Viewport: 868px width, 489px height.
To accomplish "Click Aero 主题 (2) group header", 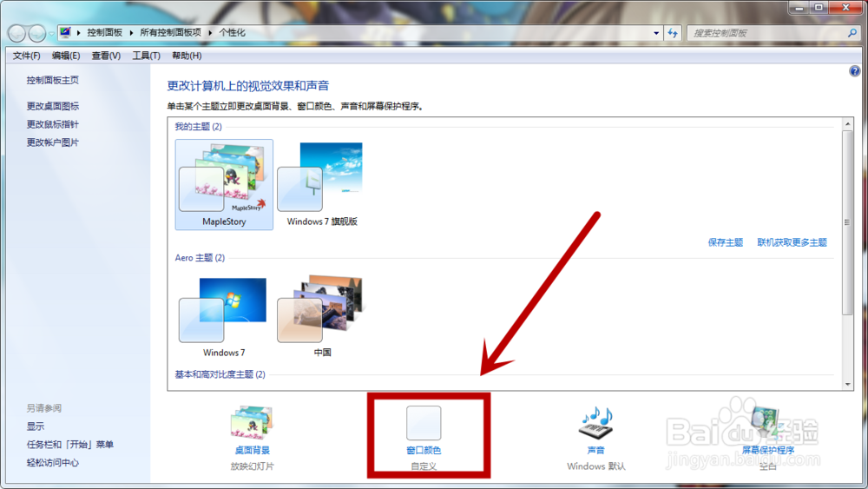I will (200, 258).
